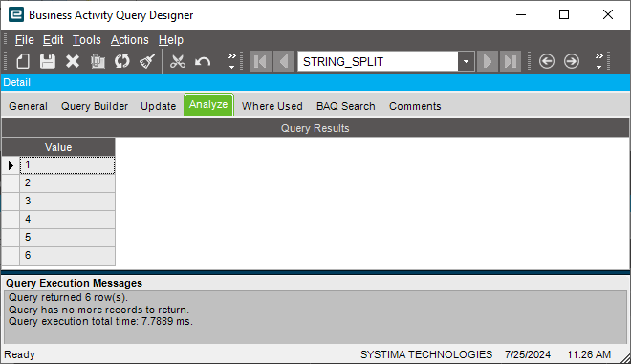This screenshot has width=631, height=364.
Task: Select the result cell with value 2
Action: 67,183
